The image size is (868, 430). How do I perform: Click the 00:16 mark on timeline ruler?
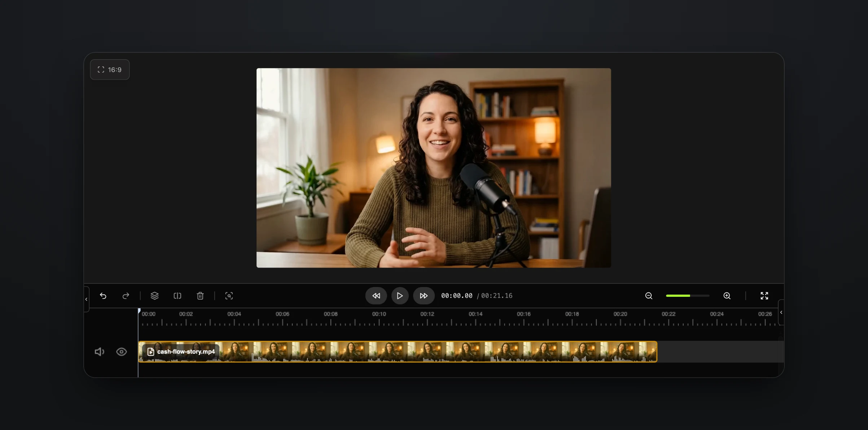coord(523,314)
